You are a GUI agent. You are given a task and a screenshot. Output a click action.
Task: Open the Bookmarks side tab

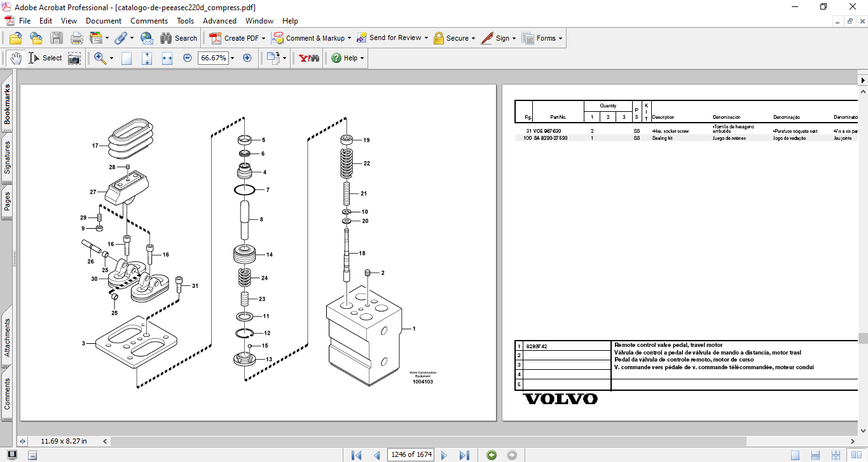tap(7, 105)
